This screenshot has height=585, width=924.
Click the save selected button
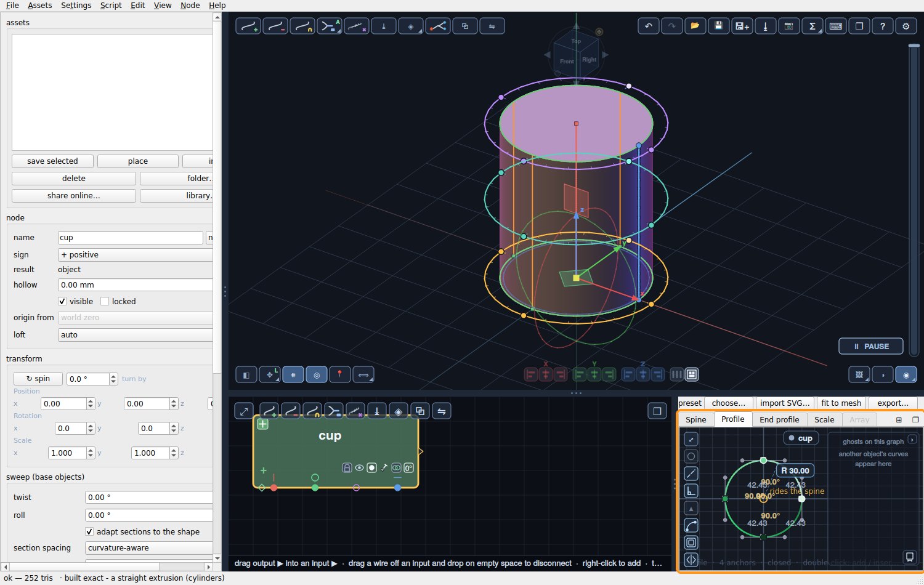point(52,161)
